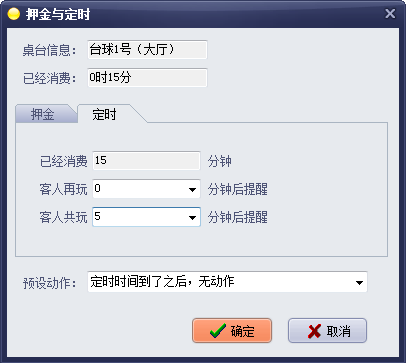
Task: Click the 客人共玩 label
Action: click(x=63, y=217)
